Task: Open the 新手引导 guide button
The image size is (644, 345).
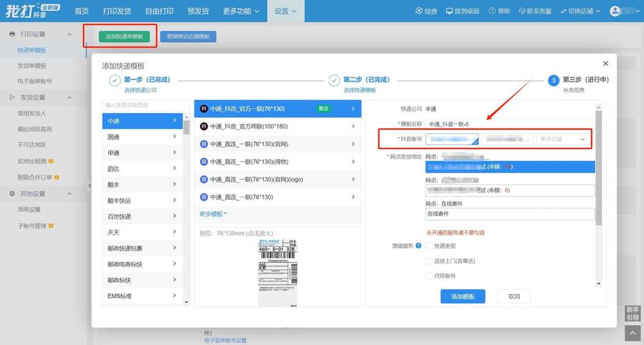Action: click(633, 314)
